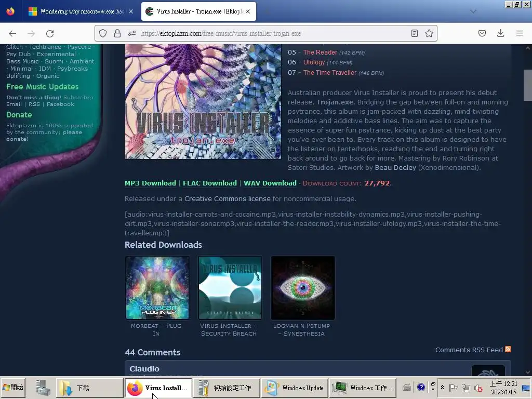Open The Time Traveller track link
Screen dimensions: 532x399
click(330, 72)
